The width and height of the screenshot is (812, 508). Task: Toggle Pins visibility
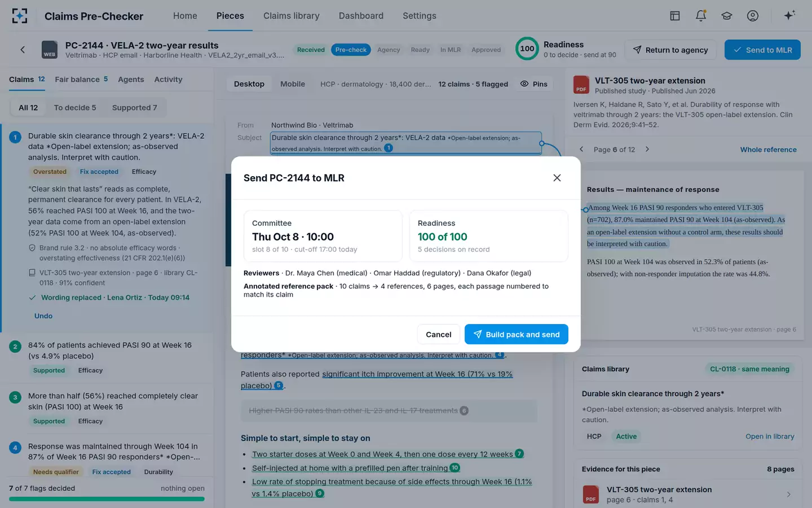533,84
